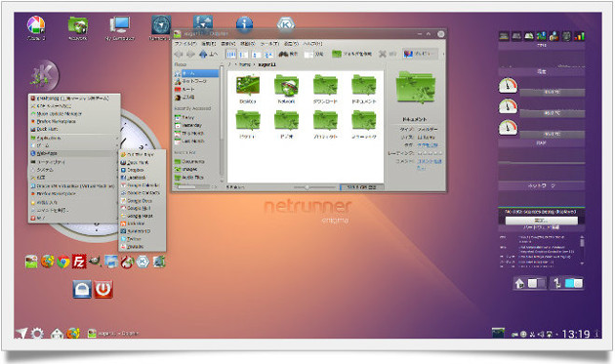Select Google Calendar in Web-Apps submenu
Viewport: 615px width, 364px height.
pos(142,185)
